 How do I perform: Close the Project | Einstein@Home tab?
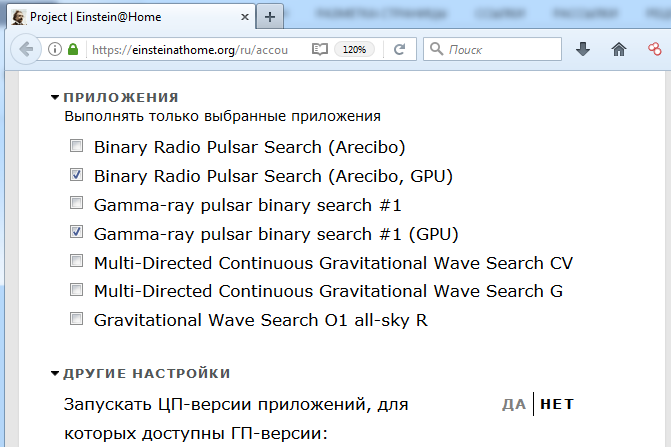click(245, 17)
